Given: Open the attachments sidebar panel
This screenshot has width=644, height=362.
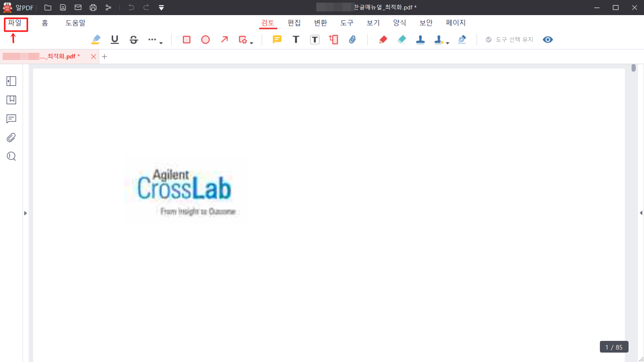Looking at the screenshot, I should pos(11,138).
